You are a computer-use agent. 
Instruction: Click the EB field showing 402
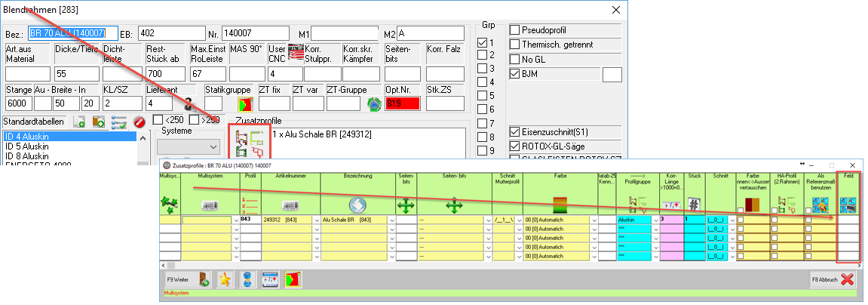pyautogui.click(x=171, y=33)
